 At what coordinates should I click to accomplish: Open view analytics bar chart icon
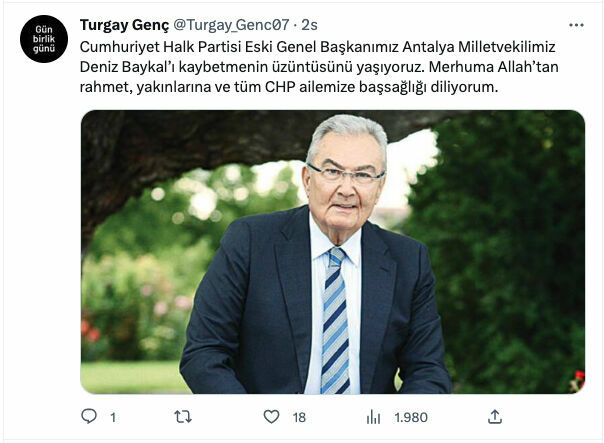tap(373, 417)
